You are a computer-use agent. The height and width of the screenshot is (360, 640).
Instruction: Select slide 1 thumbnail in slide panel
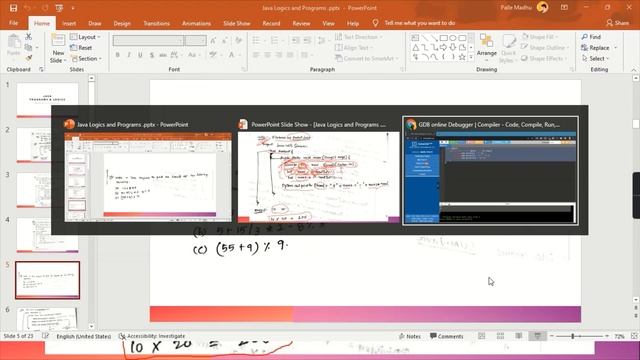coord(47,100)
